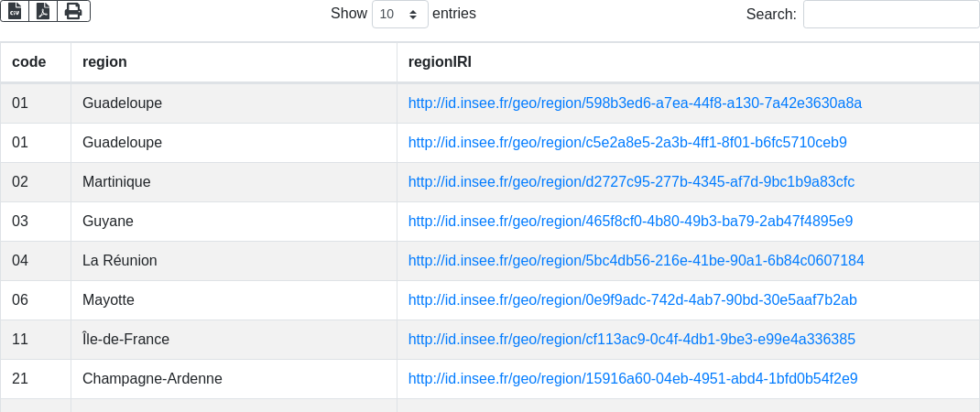Select the Martinique region cell
This screenshot has height=412, width=980.
116,182
